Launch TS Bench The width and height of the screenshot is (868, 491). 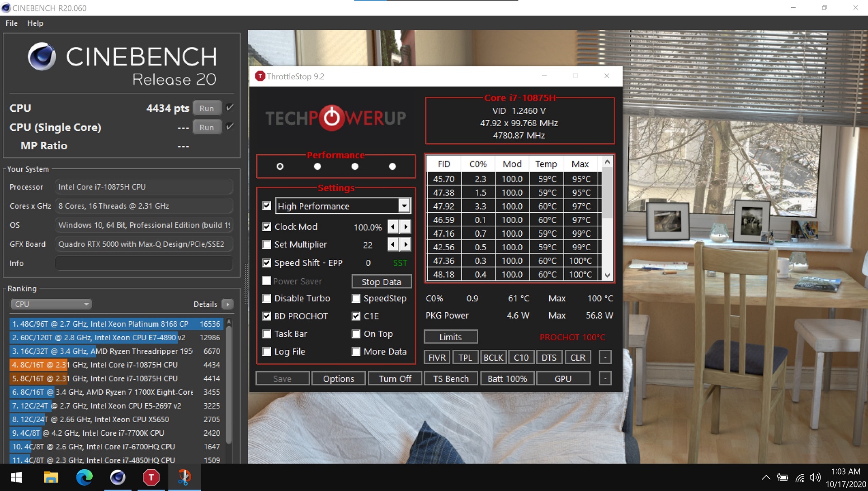pos(451,379)
